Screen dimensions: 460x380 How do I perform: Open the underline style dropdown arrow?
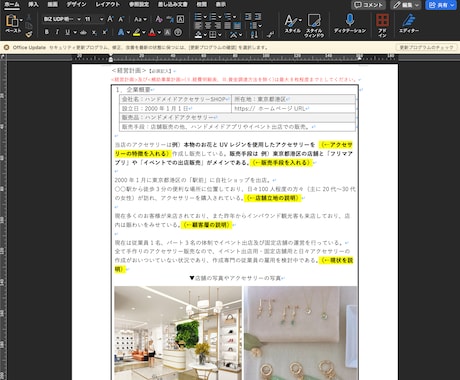coord(75,32)
